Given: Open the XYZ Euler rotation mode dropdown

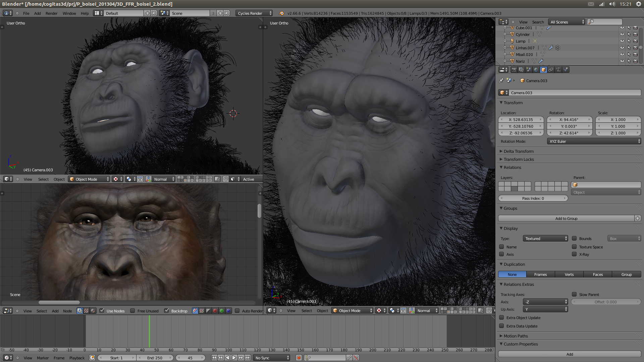Looking at the screenshot, I should pos(594,141).
